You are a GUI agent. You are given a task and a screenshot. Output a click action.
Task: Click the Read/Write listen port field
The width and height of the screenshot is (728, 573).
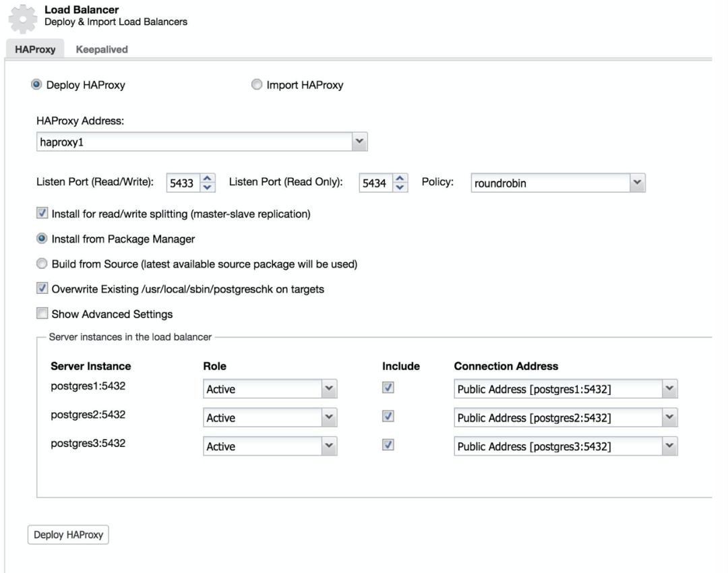[x=182, y=183]
